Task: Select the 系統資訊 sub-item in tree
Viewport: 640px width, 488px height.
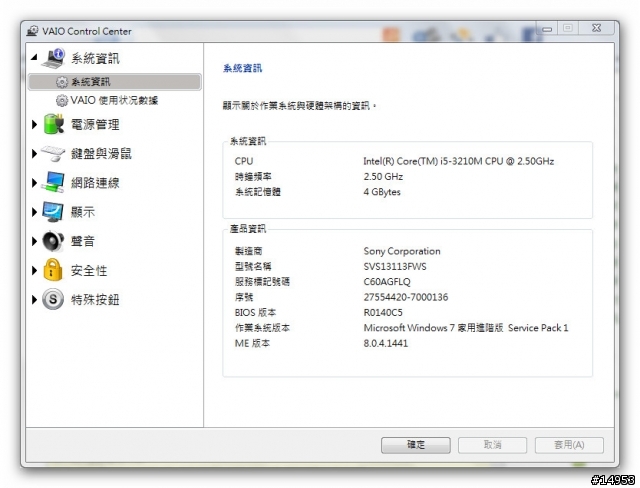Action: pos(115,82)
